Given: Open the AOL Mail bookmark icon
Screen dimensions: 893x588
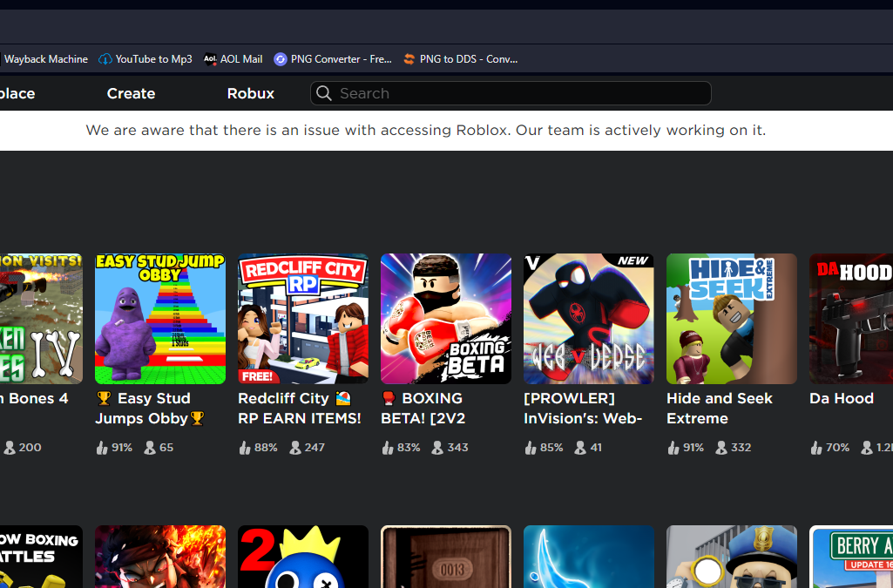Looking at the screenshot, I should pos(210,59).
